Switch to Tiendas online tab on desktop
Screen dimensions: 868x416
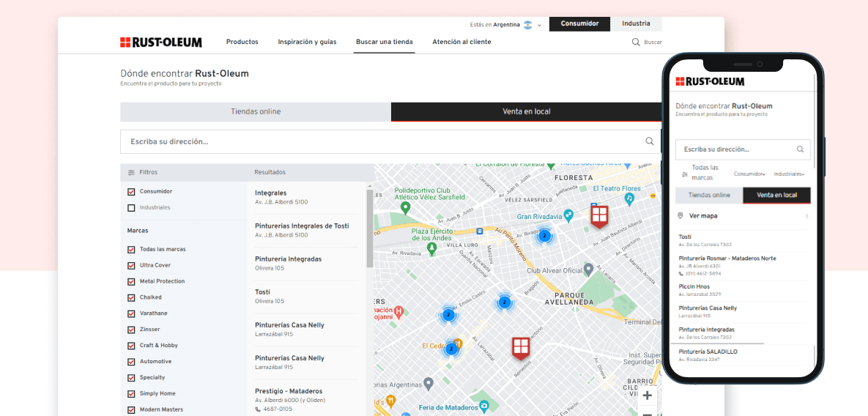(256, 112)
